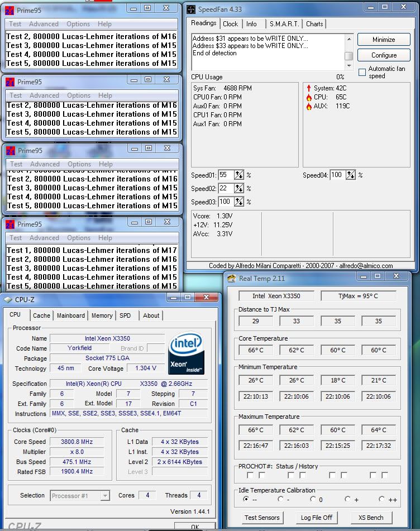Click the SpeedFan title bar fan icon
The image size is (420, 531).
coord(191,9)
